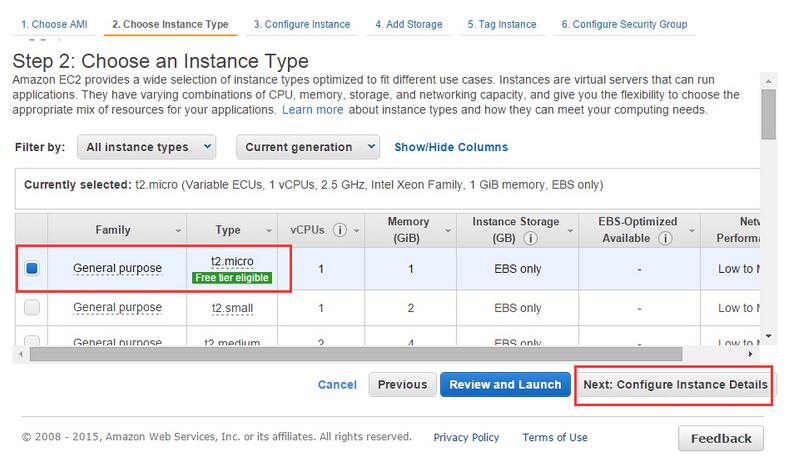This screenshot has width=804, height=472.
Task: Click the vertical scrollbar thumb
Action: [x=768, y=114]
